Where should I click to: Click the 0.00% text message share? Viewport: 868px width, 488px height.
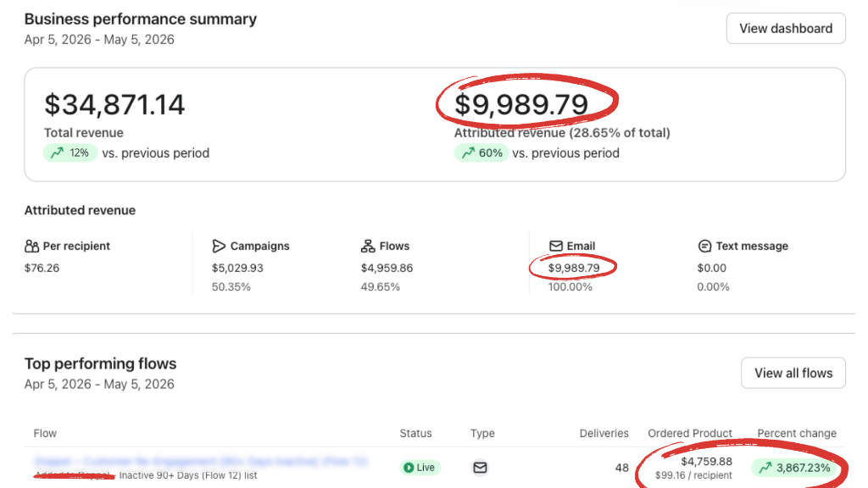coord(714,286)
